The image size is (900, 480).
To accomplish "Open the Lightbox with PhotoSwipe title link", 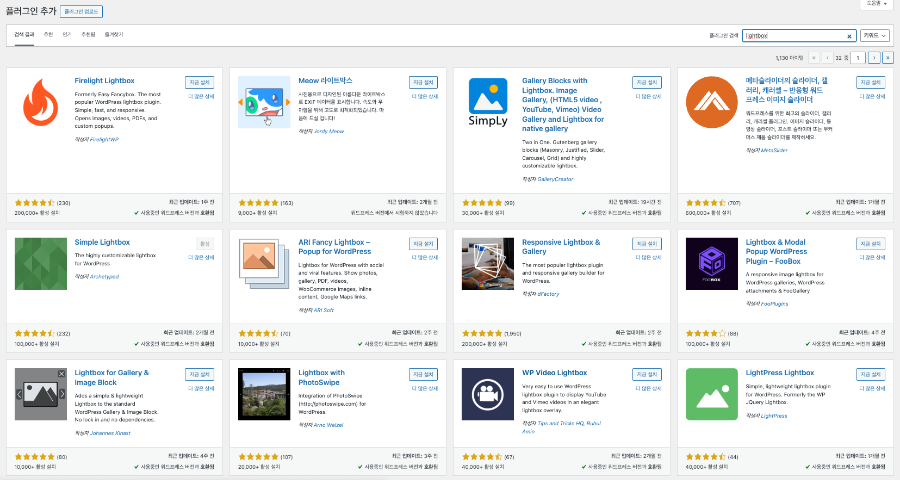I will 321,377.
